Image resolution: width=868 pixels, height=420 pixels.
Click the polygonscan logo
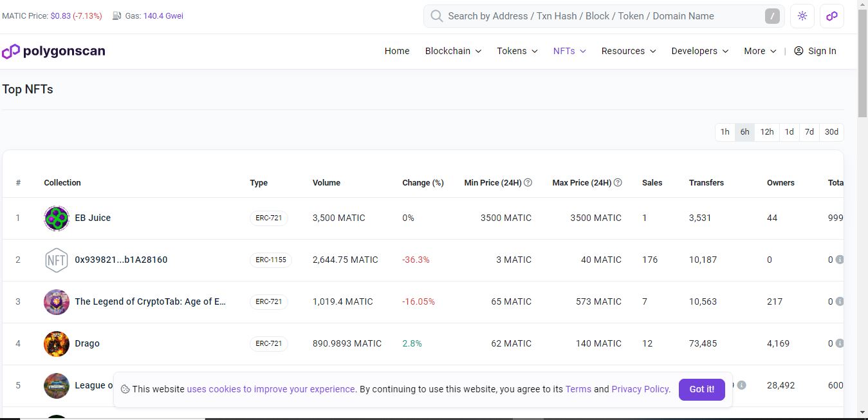53,52
